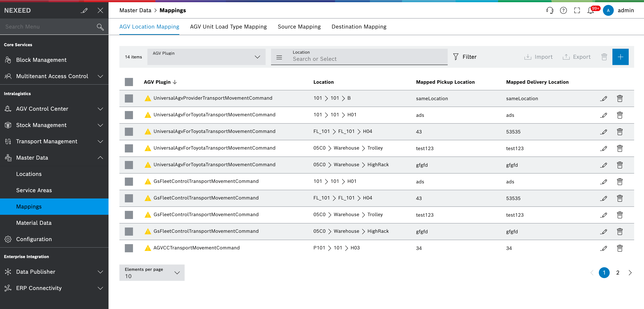The width and height of the screenshot is (644, 309).
Task: Delete the AGVCCTransportMovementCommand row
Action: pos(620,248)
